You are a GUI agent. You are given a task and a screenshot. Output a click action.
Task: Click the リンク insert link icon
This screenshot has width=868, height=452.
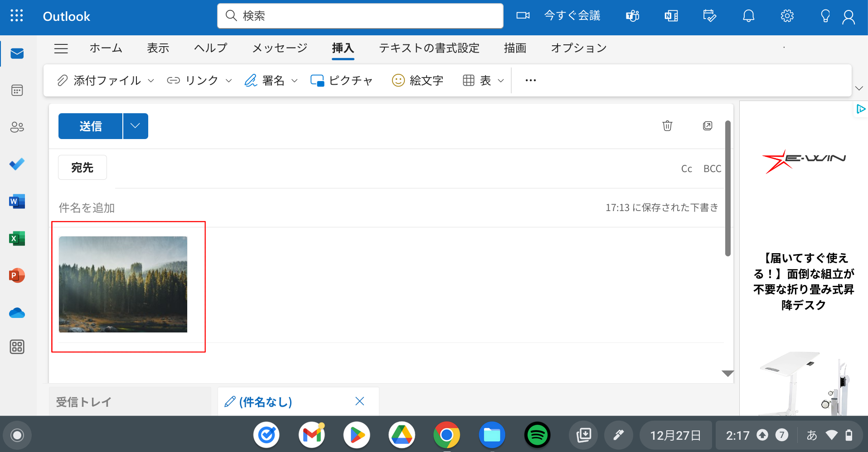tap(173, 80)
